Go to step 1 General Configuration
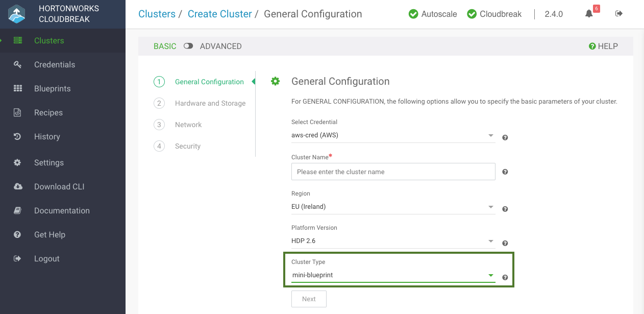This screenshot has height=314, width=644. [x=199, y=82]
